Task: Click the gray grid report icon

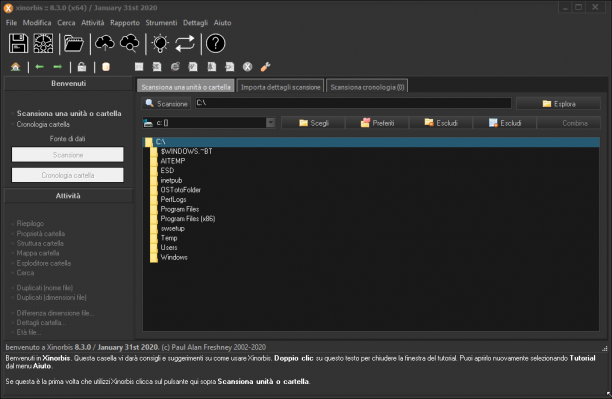Action: point(139,67)
